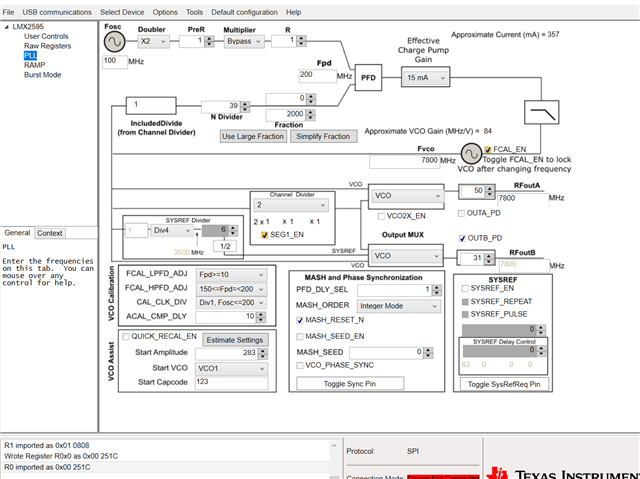
Task: Uncheck OUTB_PD checkbox
Action: coord(462,238)
